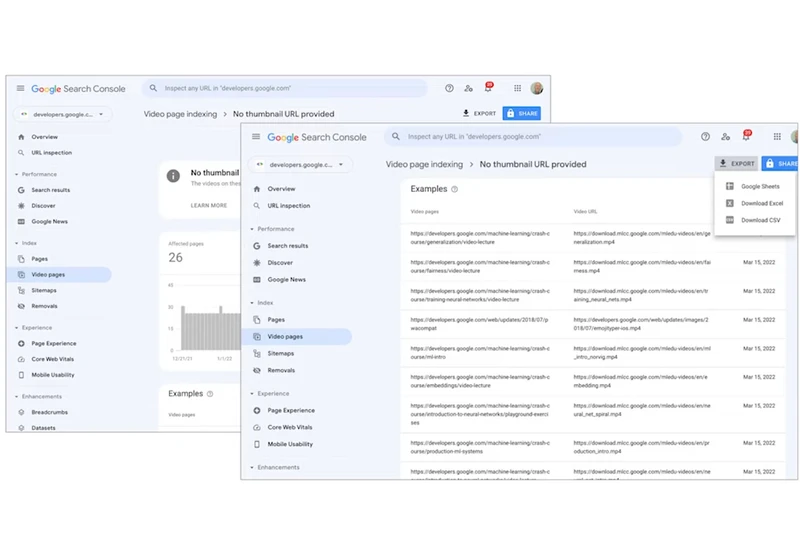Click the Excel icon in export menu

click(730, 203)
